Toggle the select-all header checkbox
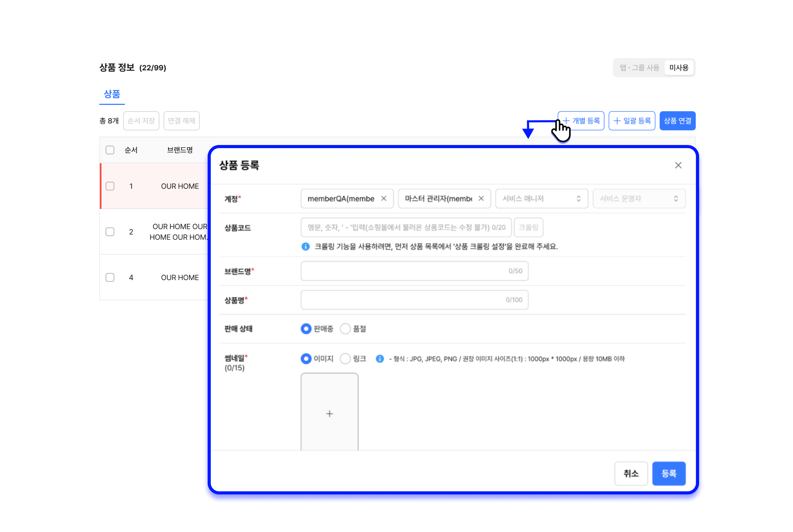This screenshot has width=793, height=532. [x=110, y=150]
